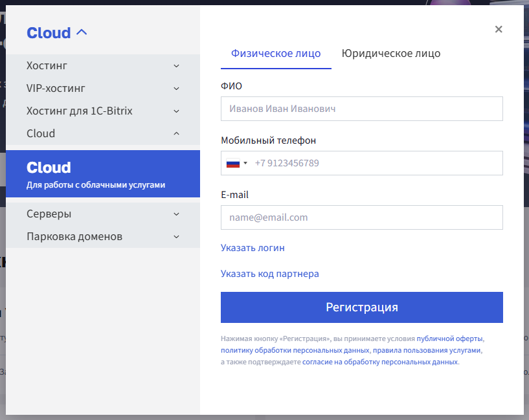
Task: Open политику обработки персональных данных link
Action: pos(295,350)
